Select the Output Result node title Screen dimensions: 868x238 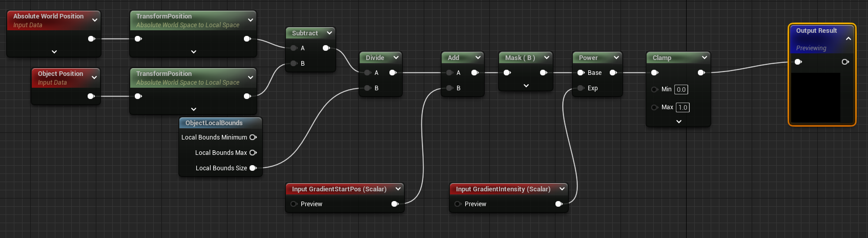(816, 31)
